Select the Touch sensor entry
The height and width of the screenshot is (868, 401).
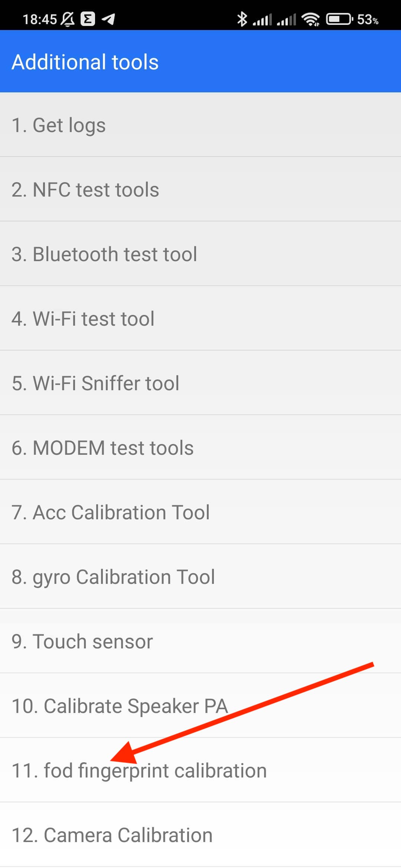(200, 641)
